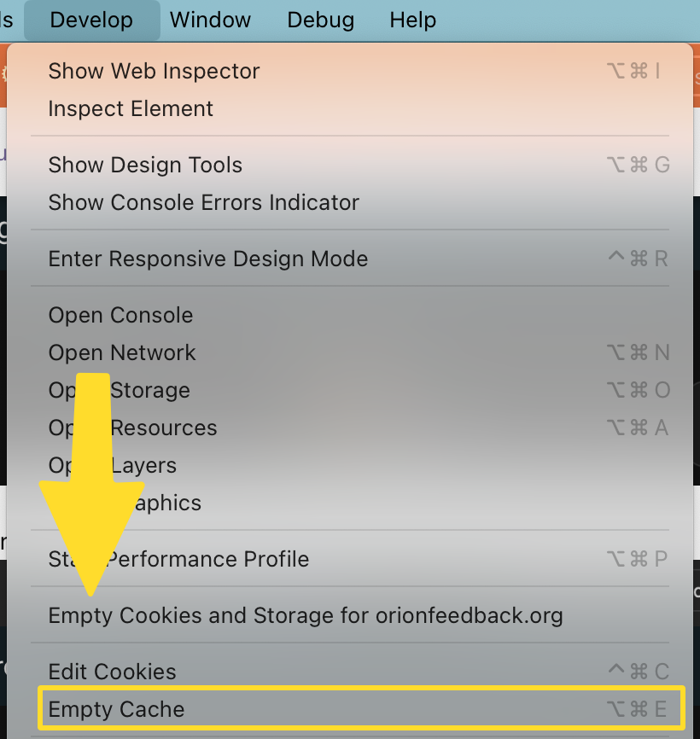This screenshot has width=700, height=739.
Task: Click Empty Cache
Action: point(116,709)
